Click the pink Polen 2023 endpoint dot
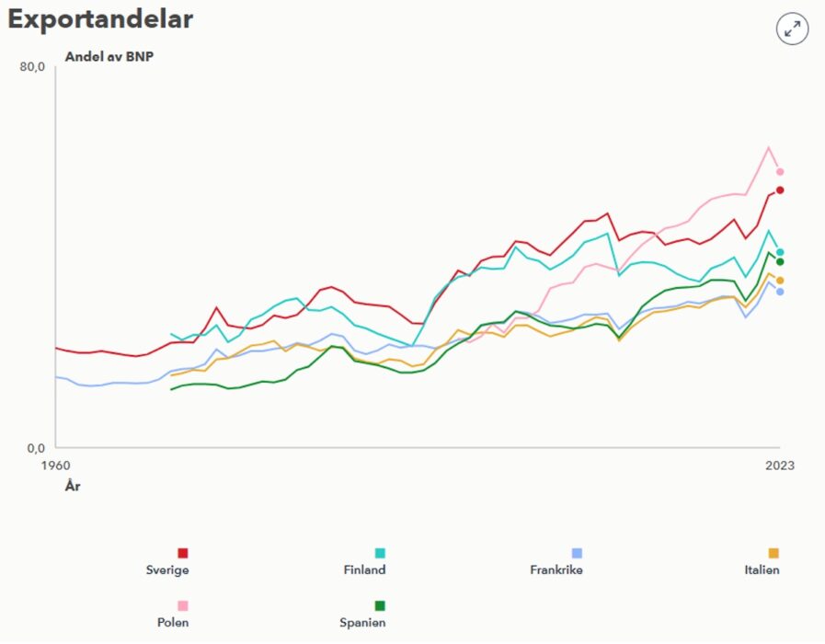Viewport: 825px width, 644px height. (x=780, y=171)
